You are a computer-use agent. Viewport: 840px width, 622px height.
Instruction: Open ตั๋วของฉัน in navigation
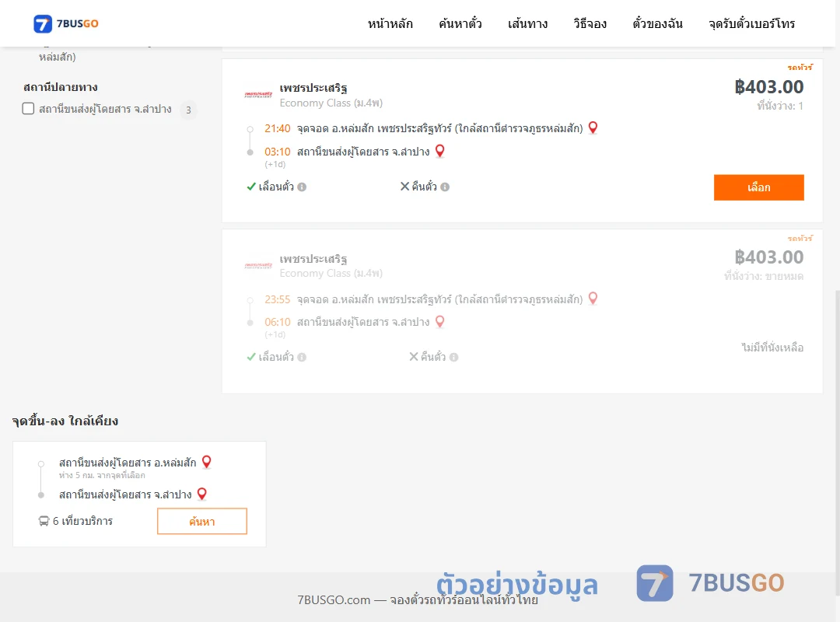(x=657, y=23)
